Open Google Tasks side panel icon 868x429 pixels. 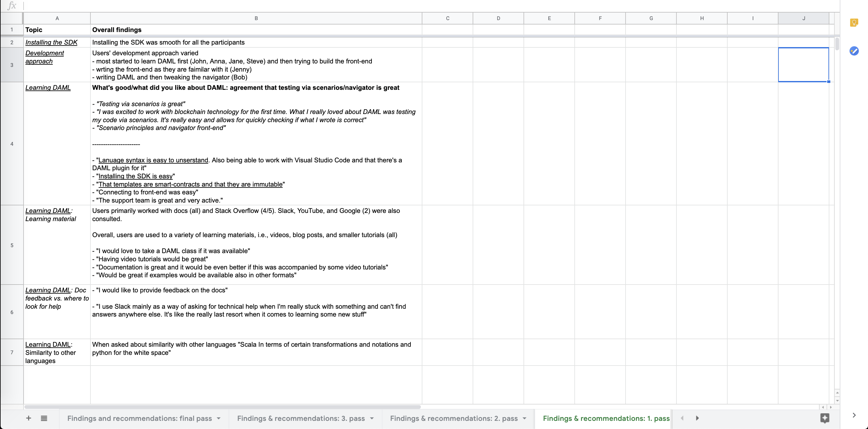[854, 51]
